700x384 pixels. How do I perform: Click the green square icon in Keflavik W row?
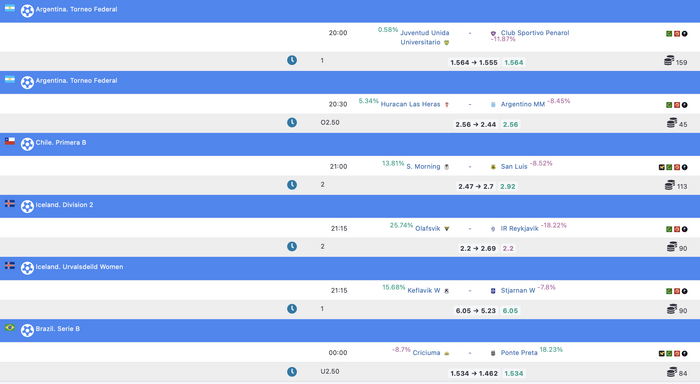[669, 291]
